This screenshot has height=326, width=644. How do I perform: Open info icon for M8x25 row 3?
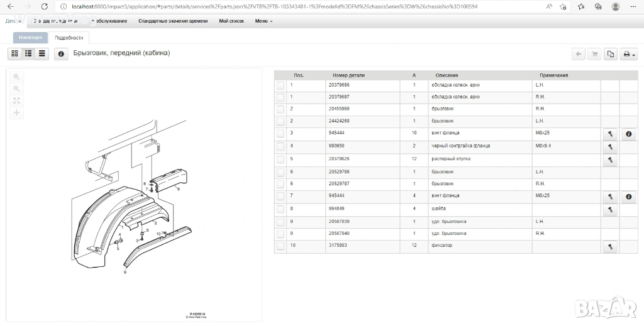pos(628,134)
